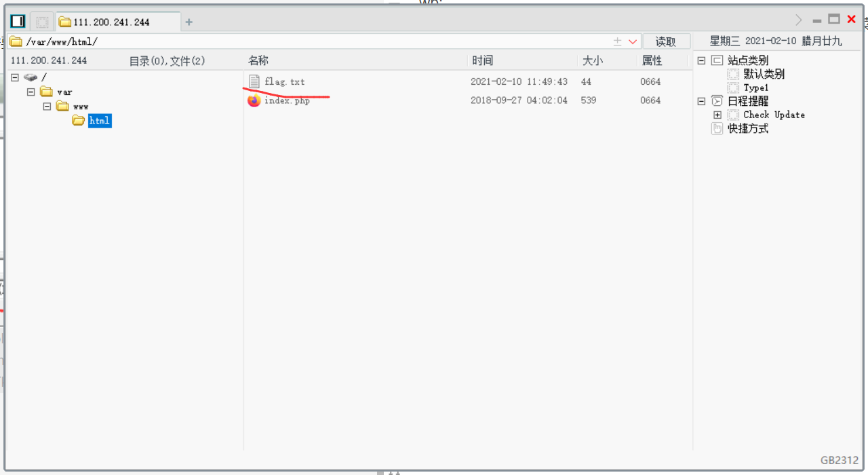The height and width of the screenshot is (475, 868).
Task: Click the 读取 button
Action: pyautogui.click(x=666, y=41)
